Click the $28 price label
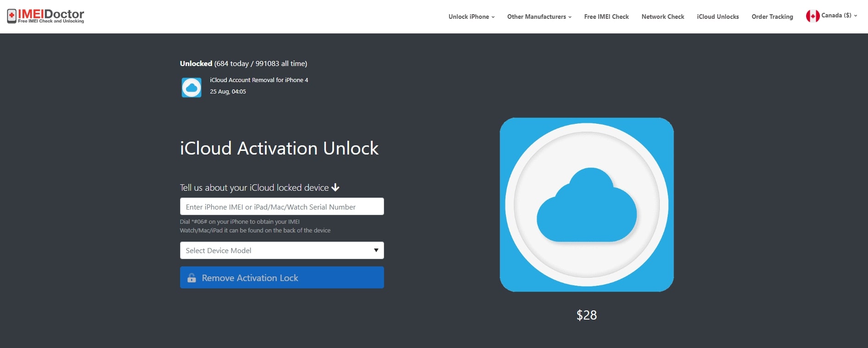The image size is (868, 348). pos(587,315)
